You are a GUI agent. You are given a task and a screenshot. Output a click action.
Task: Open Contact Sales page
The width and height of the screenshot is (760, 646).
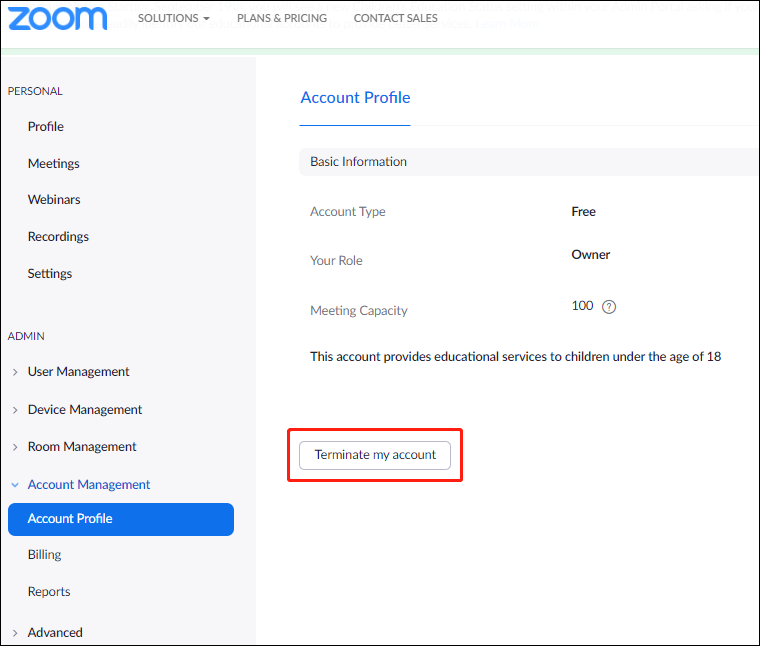coord(396,18)
